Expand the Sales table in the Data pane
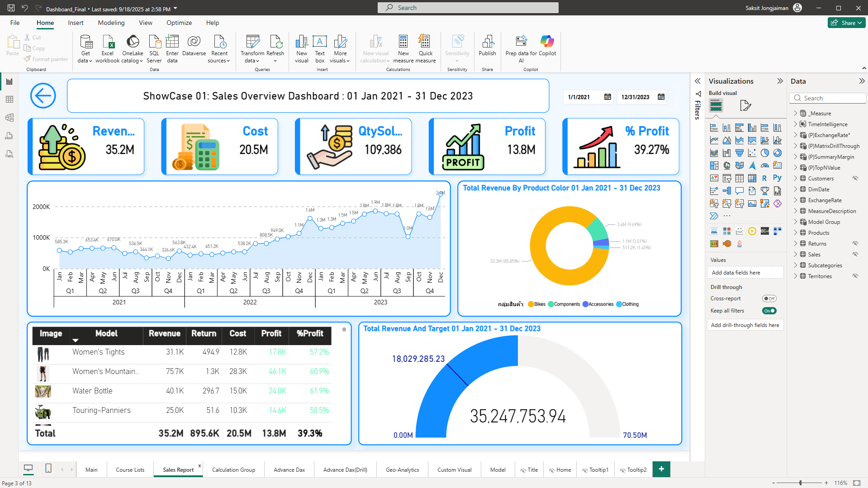The width and height of the screenshot is (868, 488). (x=796, y=254)
